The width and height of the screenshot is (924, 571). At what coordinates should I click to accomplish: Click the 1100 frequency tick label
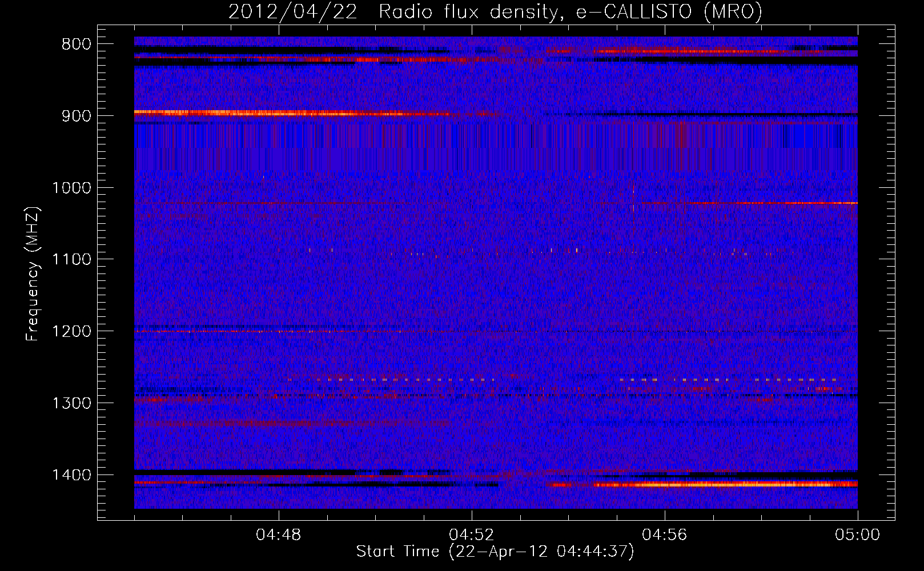pos(71,260)
